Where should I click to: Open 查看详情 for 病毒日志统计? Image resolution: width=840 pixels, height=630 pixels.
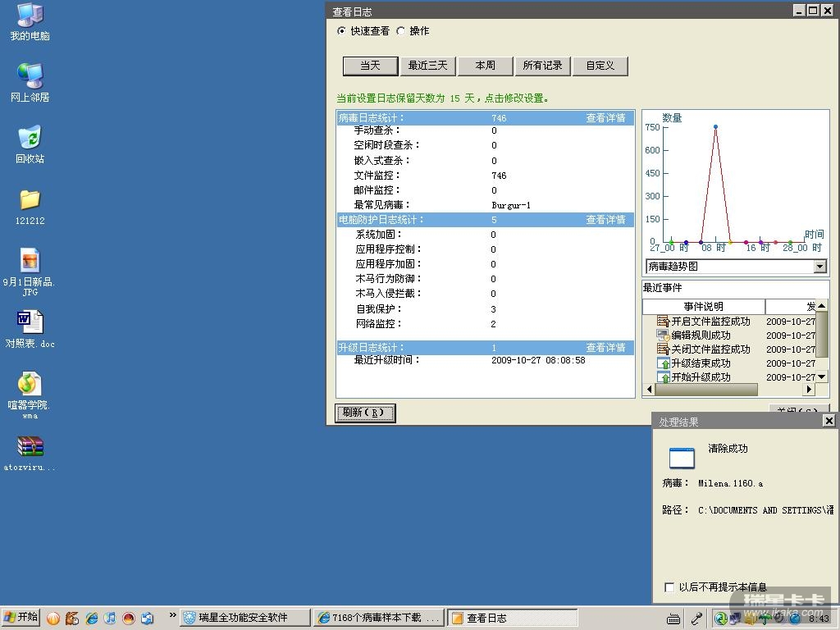(605, 118)
